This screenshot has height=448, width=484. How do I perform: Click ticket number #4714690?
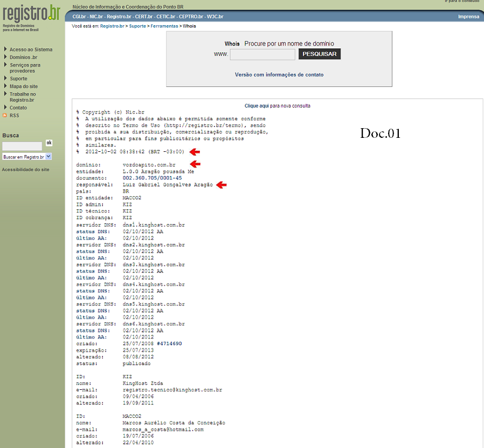[x=169, y=344]
